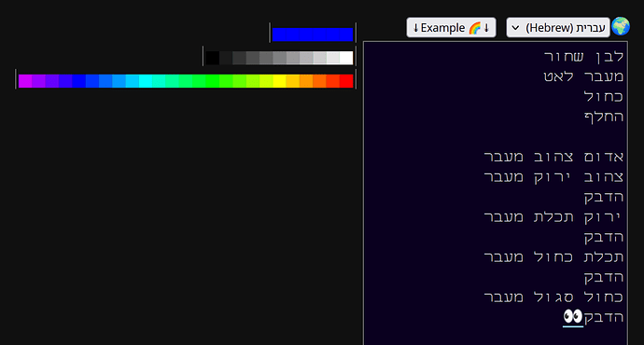The height and width of the screenshot is (345, 644).
Task: Click the 'הדבק' line below 'תכלת כחול'
Action: tap(604, 277)
